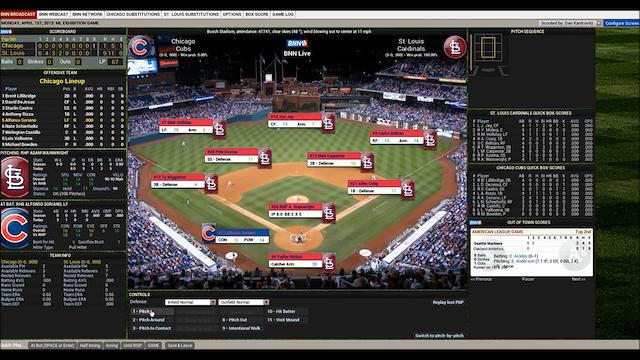Screen dimensions: 640x360
Task: Open the BNN Webcast tab
Action: [53, 14]
